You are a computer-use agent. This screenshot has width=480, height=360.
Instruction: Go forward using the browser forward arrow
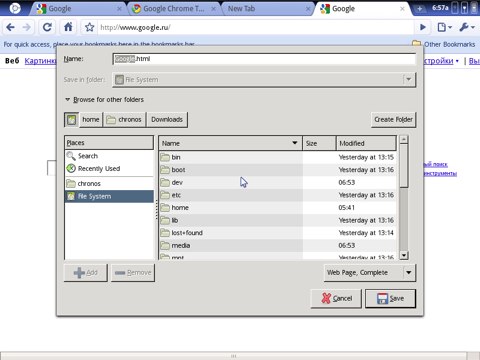[x=27, y=27]
